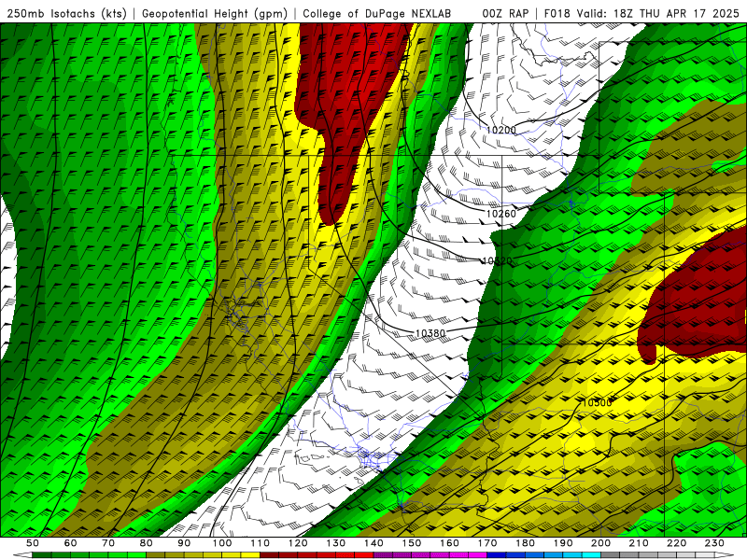Click the 120 value on the color scale

298,543
